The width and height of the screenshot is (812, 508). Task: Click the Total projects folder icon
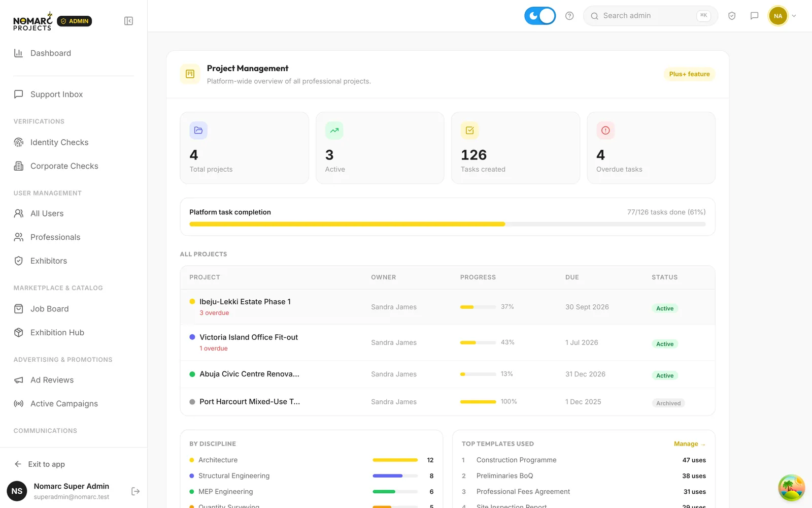pos(198,131)
